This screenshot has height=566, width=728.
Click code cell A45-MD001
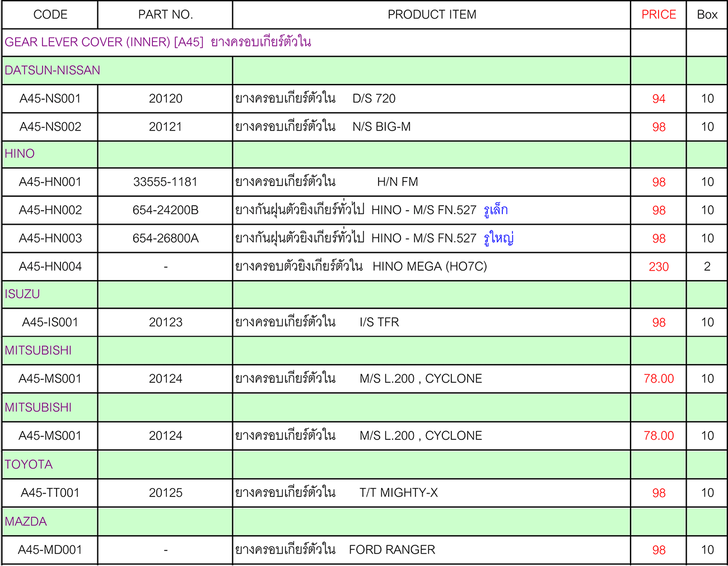click(x=50, y=550)
